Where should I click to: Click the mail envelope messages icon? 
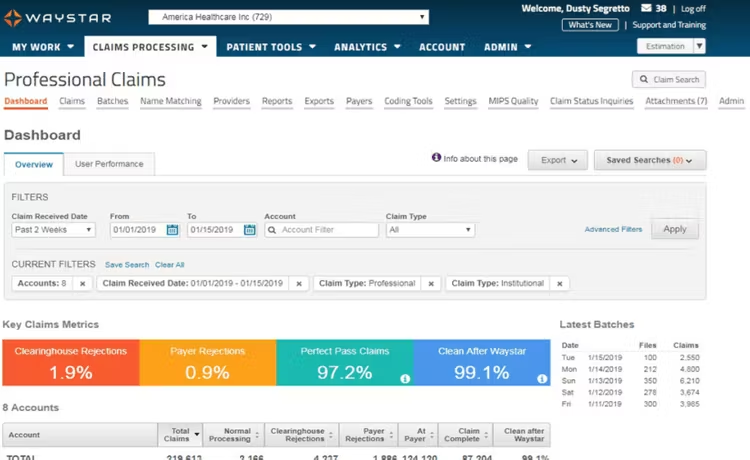(x=646, y=8)
